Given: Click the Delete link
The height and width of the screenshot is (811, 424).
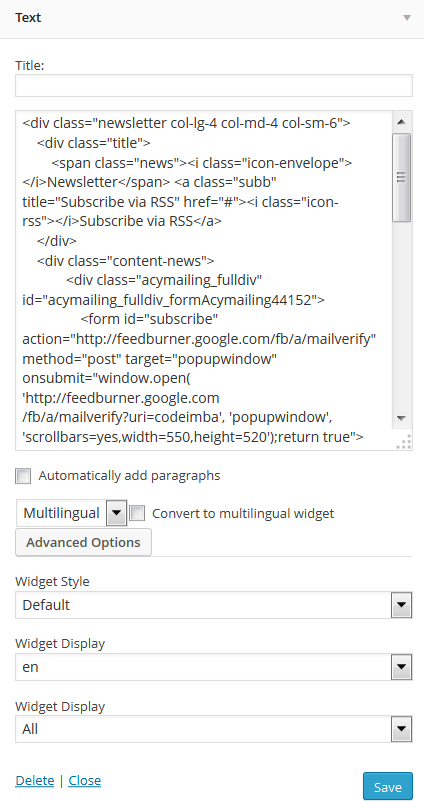Looking at the screenshot, I should coord(35,780).
